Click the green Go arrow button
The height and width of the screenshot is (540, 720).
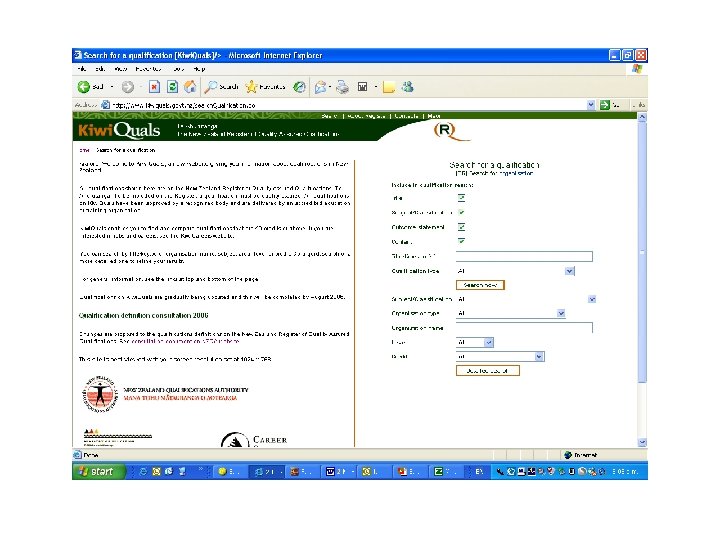[x=605, y=105]
